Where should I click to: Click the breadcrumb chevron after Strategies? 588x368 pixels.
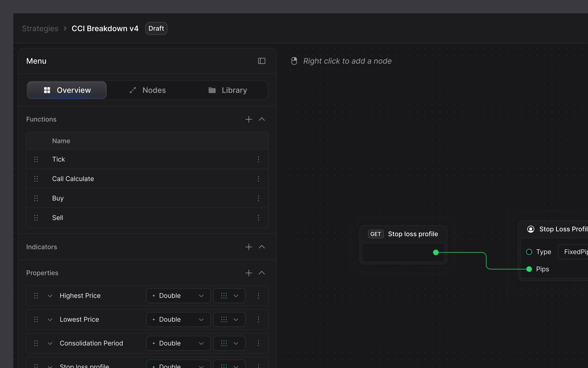[65, 28]
